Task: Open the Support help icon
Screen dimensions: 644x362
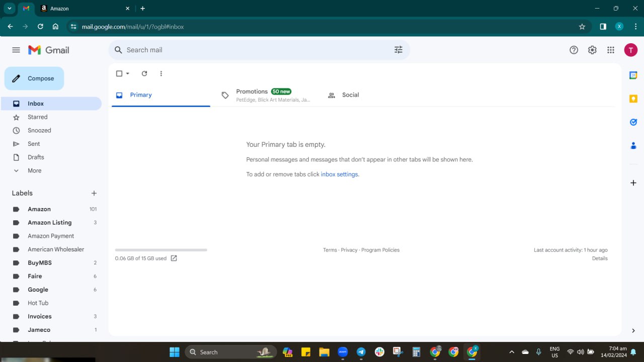Action: click(574, 50)
